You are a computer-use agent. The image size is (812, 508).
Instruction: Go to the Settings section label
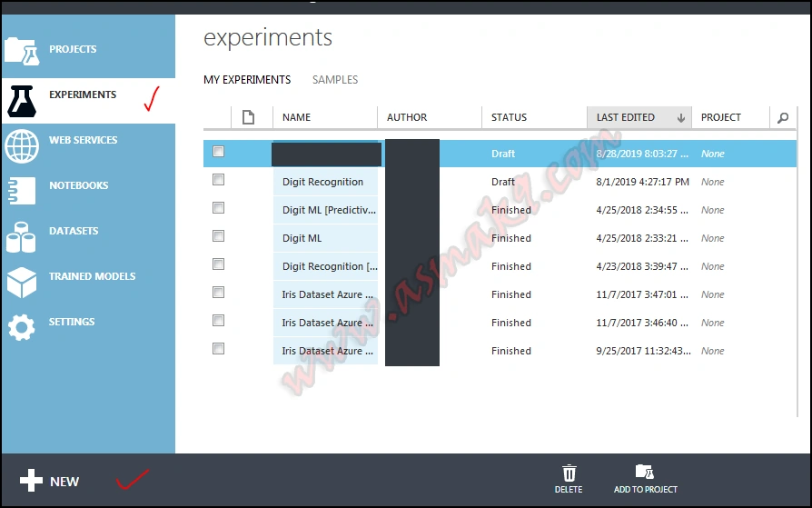click(72, 322)
